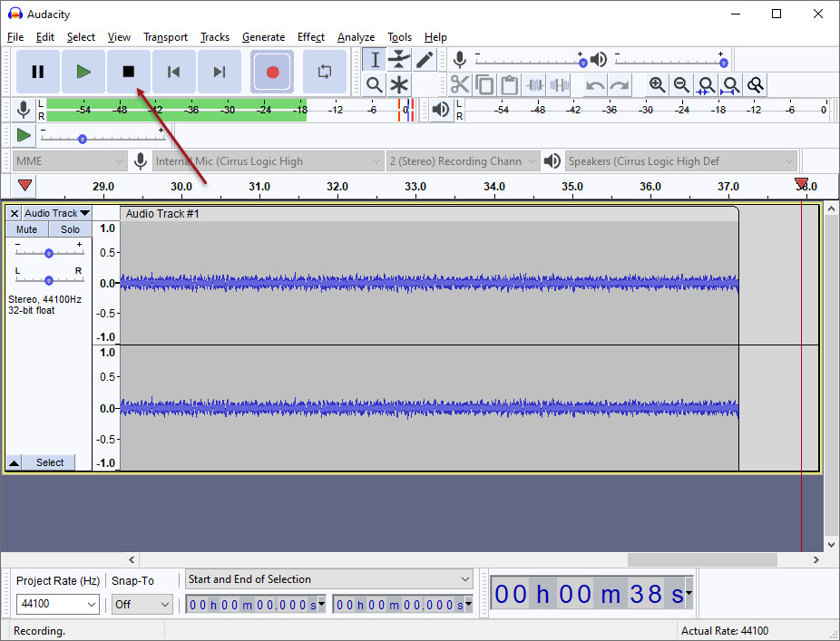Close the Audio Track with X
Image resolution: width=840 pixels, height=641 pixels.
[x=15, y=213]
